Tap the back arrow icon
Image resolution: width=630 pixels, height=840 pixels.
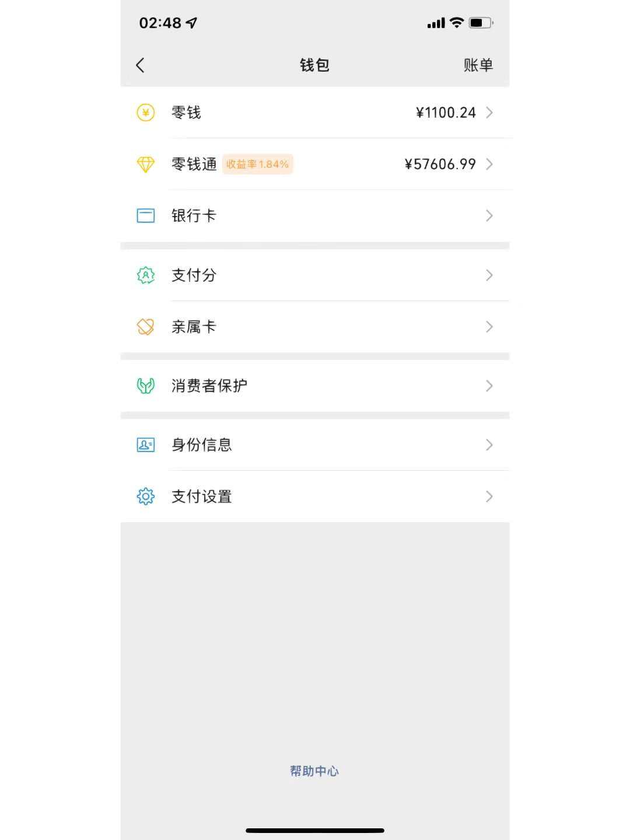140,65
